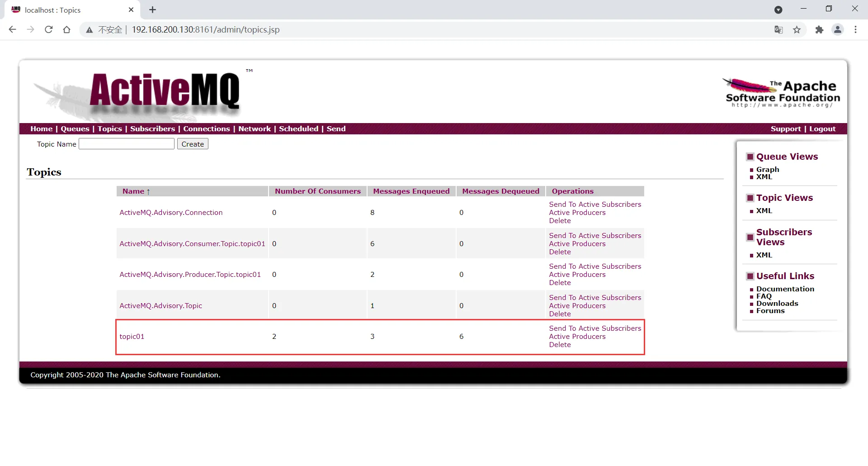The image size is (868, 466).
Task: Click the Topic Name input field
Action: tap(127, 144)
